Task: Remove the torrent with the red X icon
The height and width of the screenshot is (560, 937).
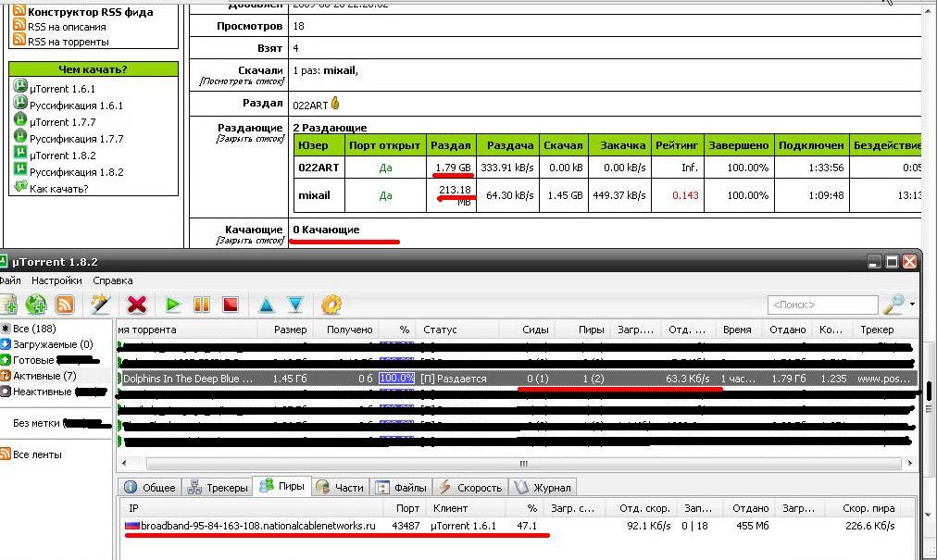Action: pos(137,305)
